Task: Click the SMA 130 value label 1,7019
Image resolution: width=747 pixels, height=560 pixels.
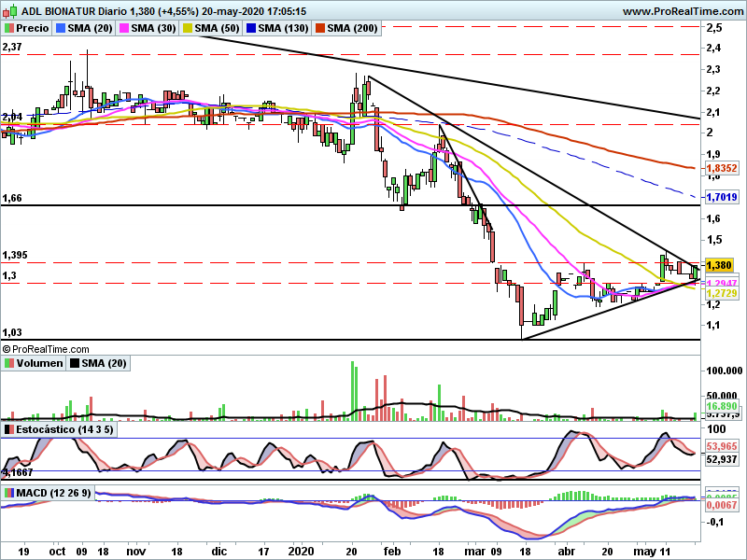Action: 721,197
